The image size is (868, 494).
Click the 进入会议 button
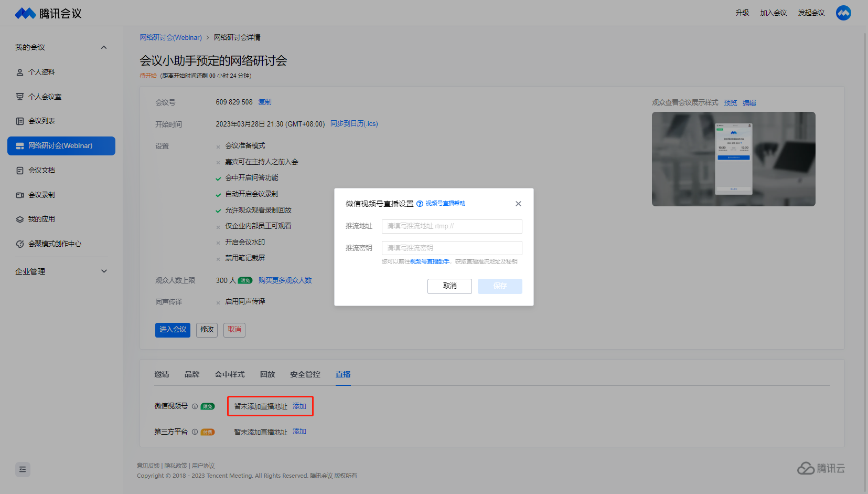click(173, 330)
